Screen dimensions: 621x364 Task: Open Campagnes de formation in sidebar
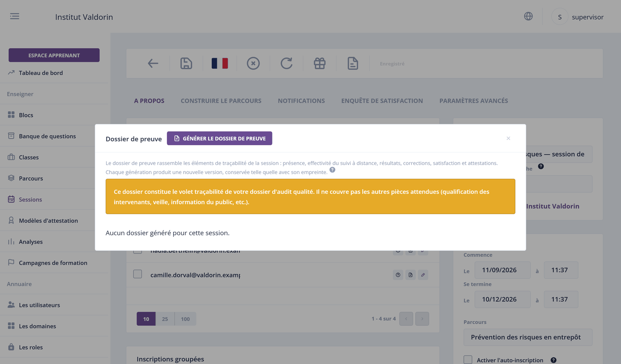point(53,263)
